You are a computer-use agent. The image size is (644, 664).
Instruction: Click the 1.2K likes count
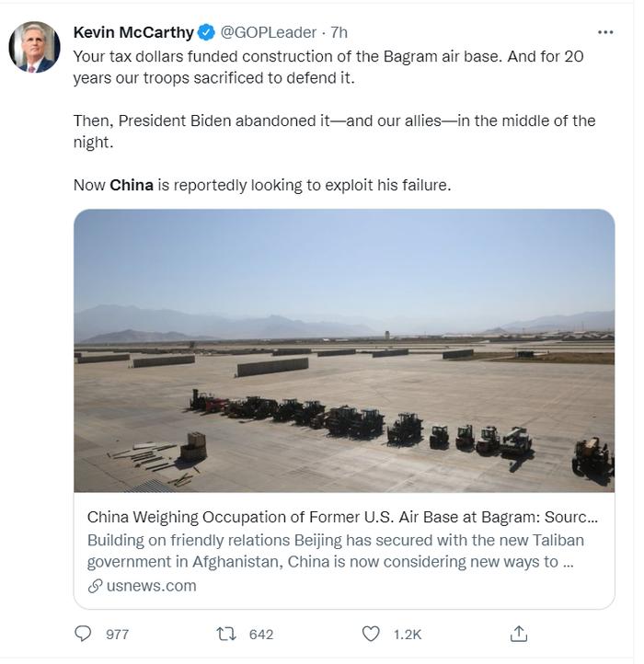click(x=408, y=635)
